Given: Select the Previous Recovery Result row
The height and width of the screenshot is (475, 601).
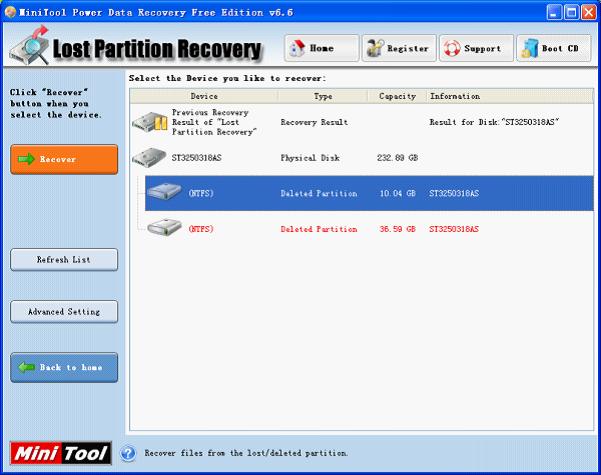Looking at the screenshot, I should coord(362,122).
